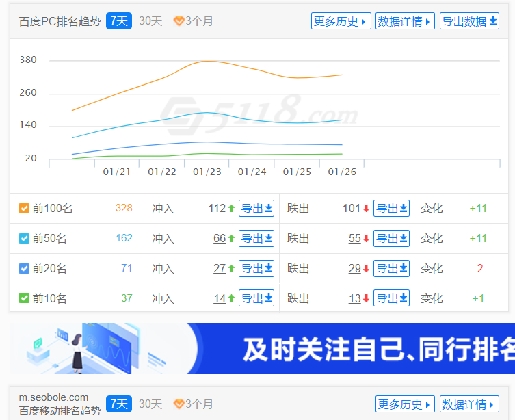Open 数据详情 in the PC trend panel
Image resolution: width=515 pixels, height=420 pixels.
click(405, 21)
